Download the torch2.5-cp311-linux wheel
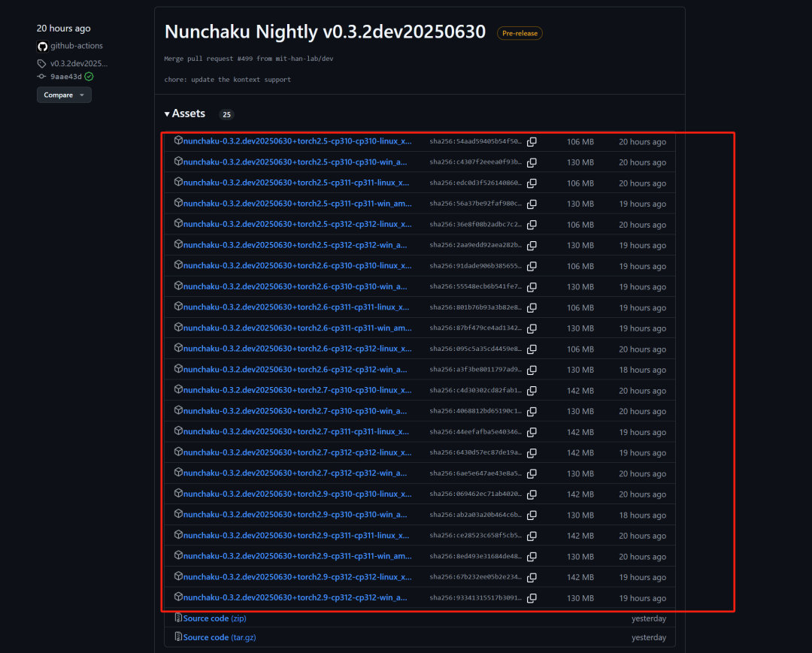 click(x=296, y=183)
